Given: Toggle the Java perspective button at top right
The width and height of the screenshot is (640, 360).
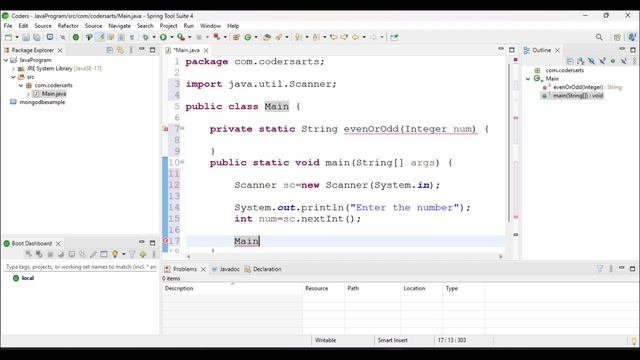Looking at the screenshot, I should pos(632,37).
